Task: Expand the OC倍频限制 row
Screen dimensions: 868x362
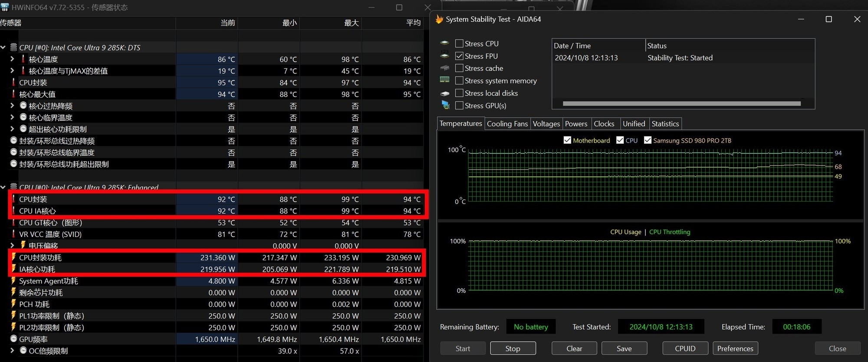Action: pos(12,350)
